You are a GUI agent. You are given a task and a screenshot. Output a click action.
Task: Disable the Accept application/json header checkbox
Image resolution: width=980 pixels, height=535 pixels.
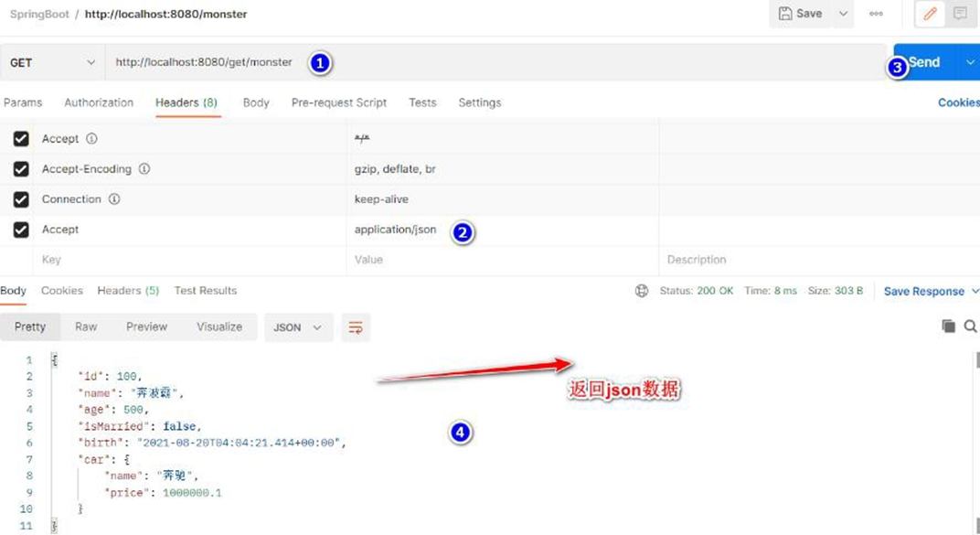[21, 230]
